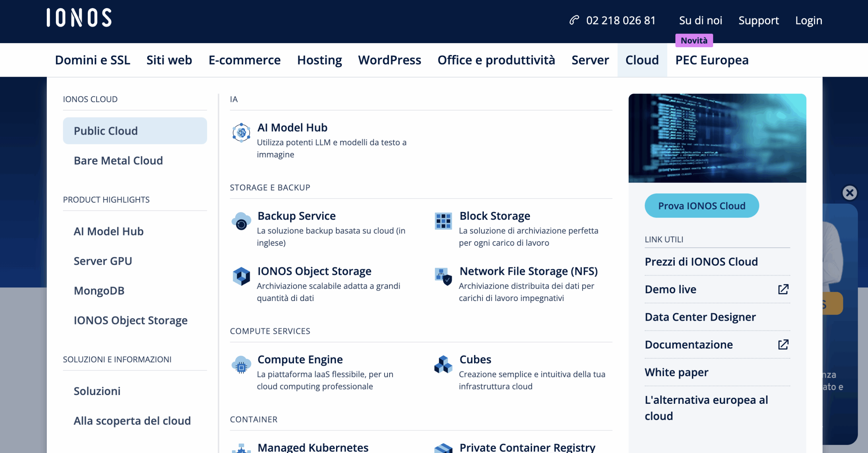Click the IONOS Object Storage cube icon
Screen dimensions: 868x453
click(x=241, y=276)
